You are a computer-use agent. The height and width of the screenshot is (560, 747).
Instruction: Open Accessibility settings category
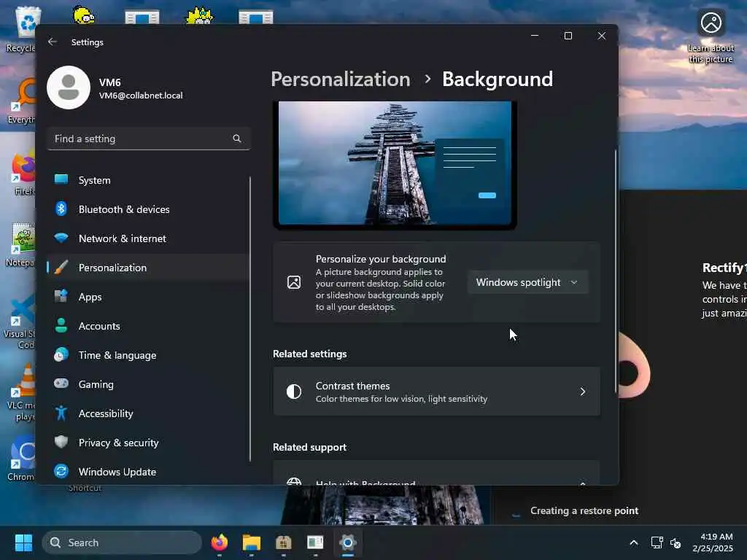(148, 413)
